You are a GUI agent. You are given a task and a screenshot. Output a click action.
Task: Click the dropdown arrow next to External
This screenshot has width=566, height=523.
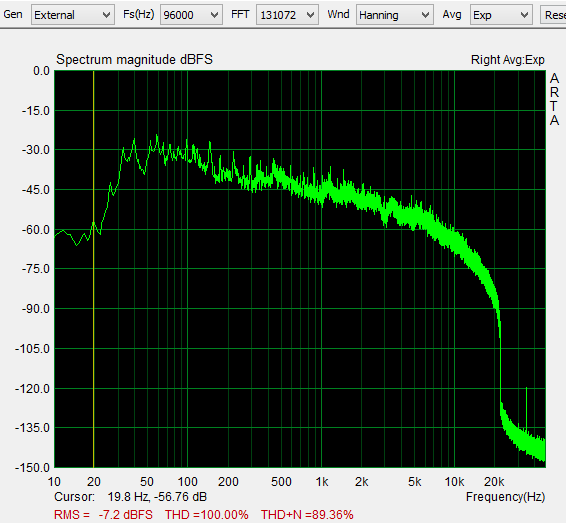pyautogui.click(x=106, y=15)
